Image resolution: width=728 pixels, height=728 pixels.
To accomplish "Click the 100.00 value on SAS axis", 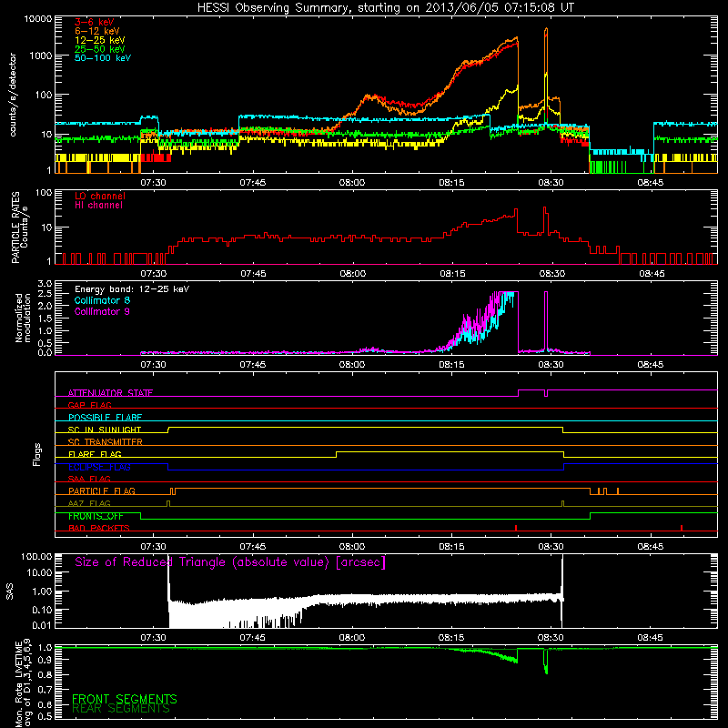I will tap(36, 556).
